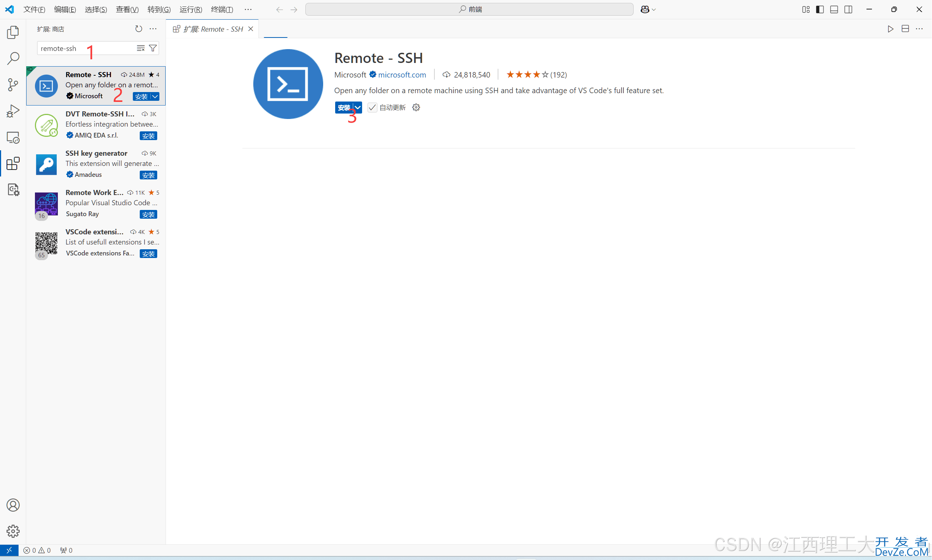Expand install dropdown on Remote - SSH detail page

point(357,108)
